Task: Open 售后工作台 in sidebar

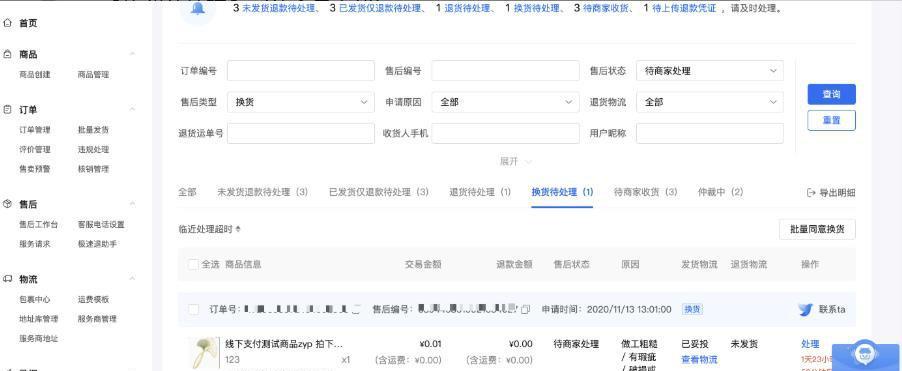Action: 39,224
